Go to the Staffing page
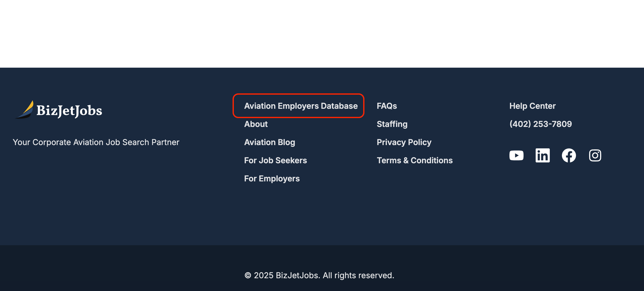 (x=392, y=124)
